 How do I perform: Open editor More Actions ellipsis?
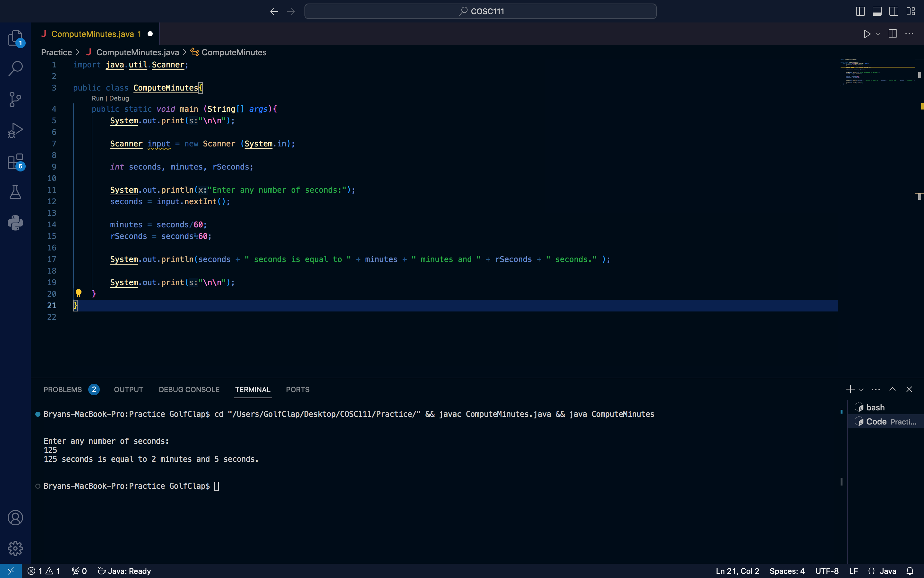click(x=910, y=34)
